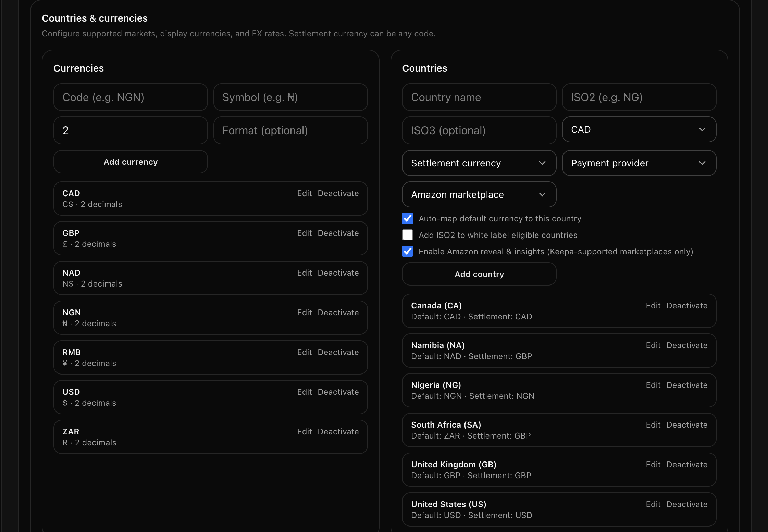Screen dimensions: 768x532
Task: Edit the NGN currency entry
Action: 304,312
